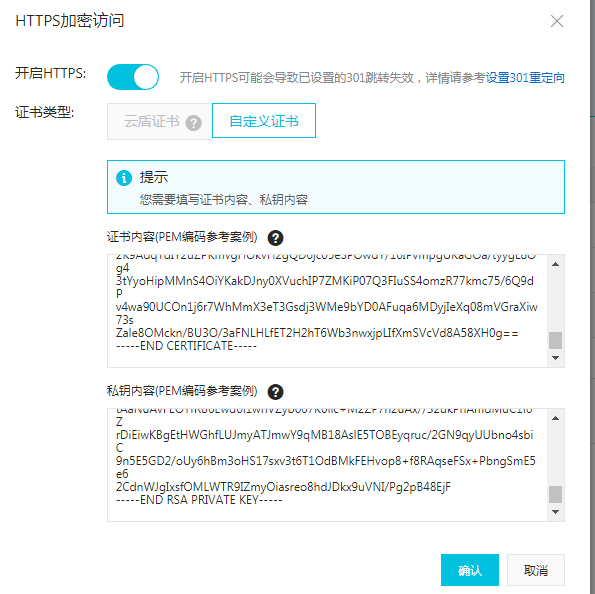Screen dimensions: 595x594
Task: Cancel with the 取消 button
Action: 536,570
